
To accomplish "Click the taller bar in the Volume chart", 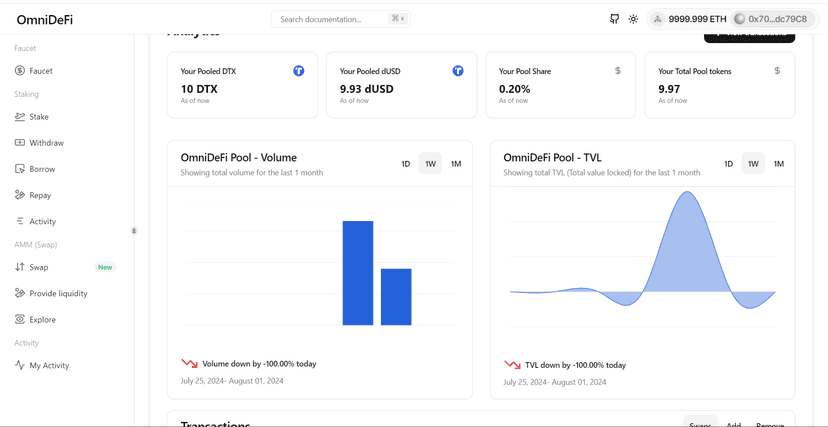I will click(358, 273).
